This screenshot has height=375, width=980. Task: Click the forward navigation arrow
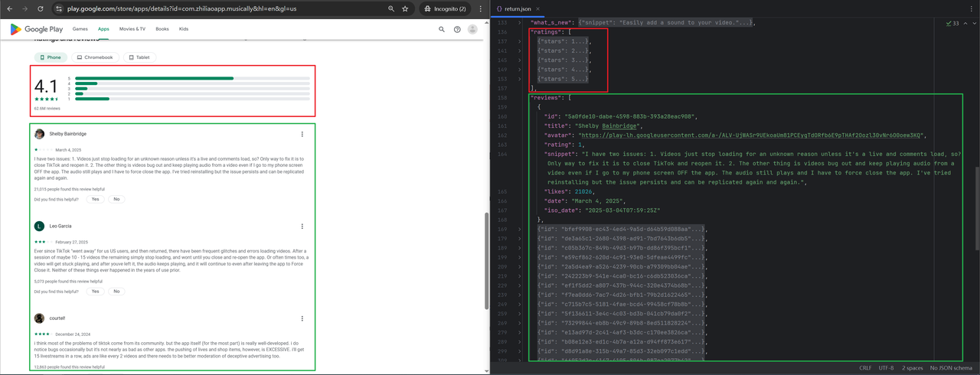(x=24, y=8)
